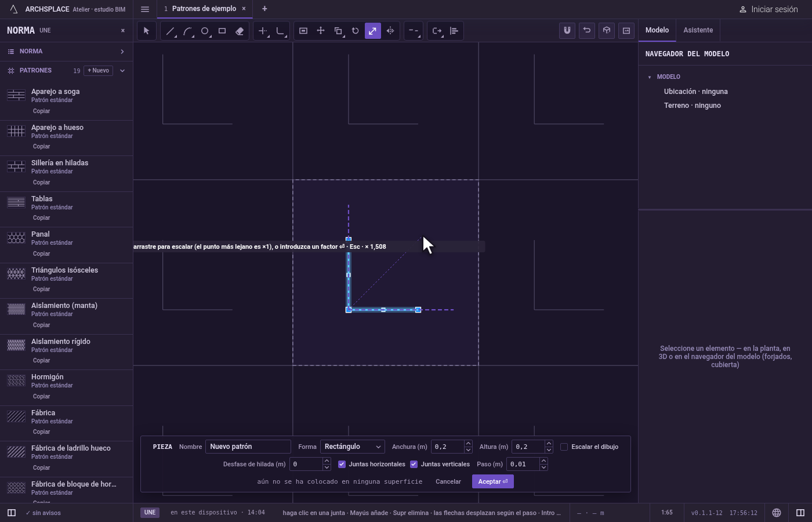Collapse the PATRONES section chevron

pos(122,71)
